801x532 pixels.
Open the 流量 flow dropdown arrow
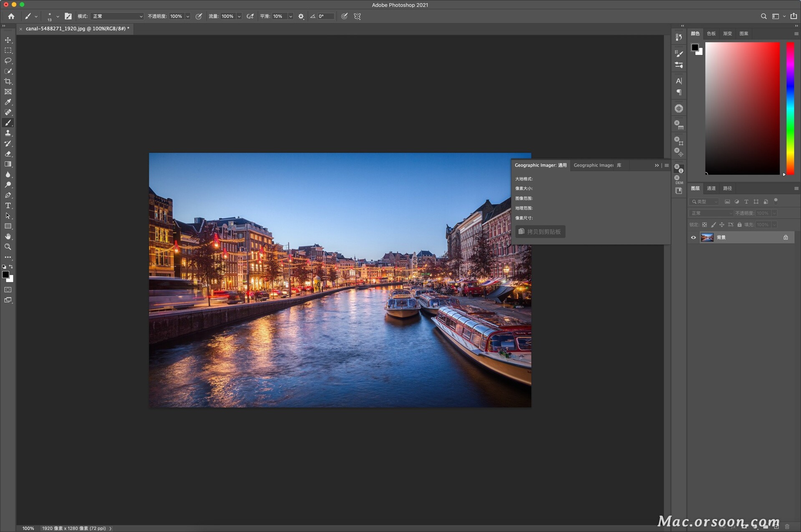[239, 16]
